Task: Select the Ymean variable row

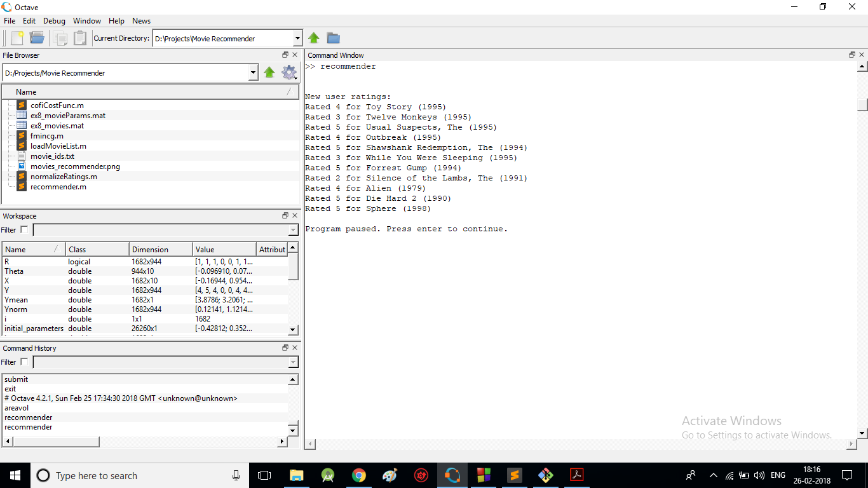Action: coord(146,300)
